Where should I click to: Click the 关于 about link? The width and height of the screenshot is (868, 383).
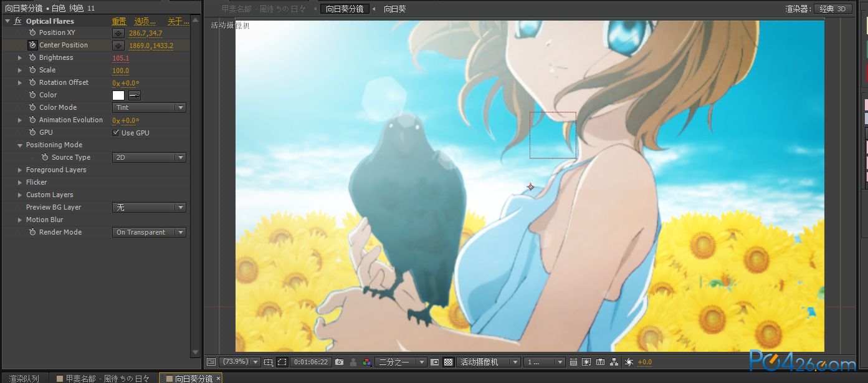(178, 21)
